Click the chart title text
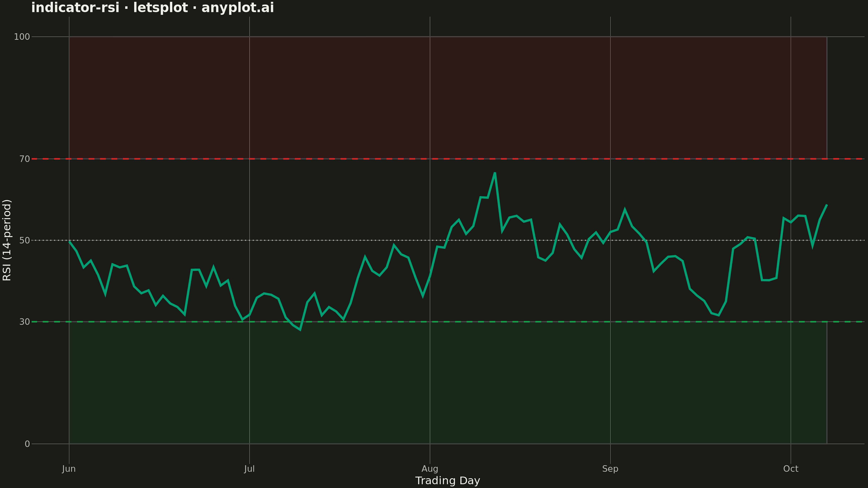 (x=152, y=7)
